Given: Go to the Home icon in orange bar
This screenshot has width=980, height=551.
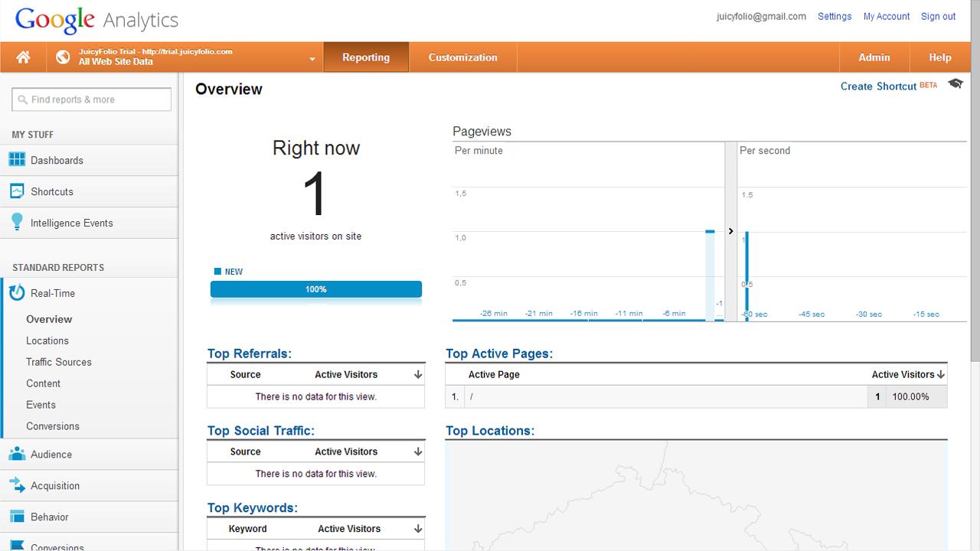Looking at the screenshot, I should [23, 57].
